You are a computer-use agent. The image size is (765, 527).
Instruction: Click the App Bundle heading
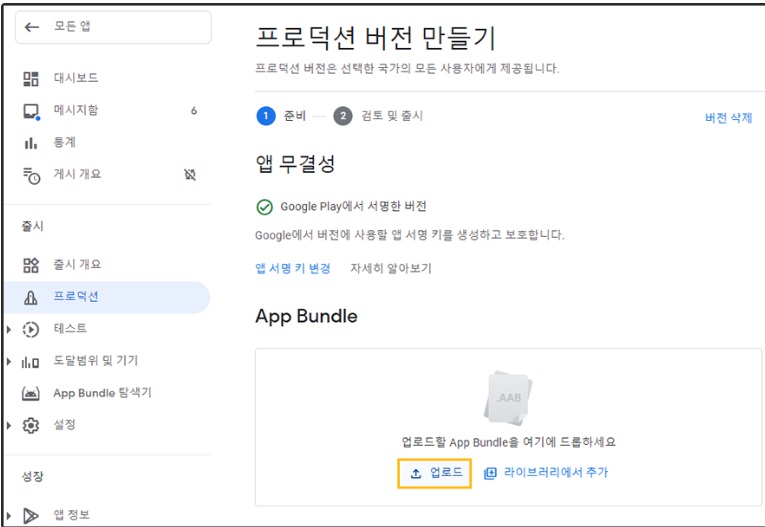point(306,317)
